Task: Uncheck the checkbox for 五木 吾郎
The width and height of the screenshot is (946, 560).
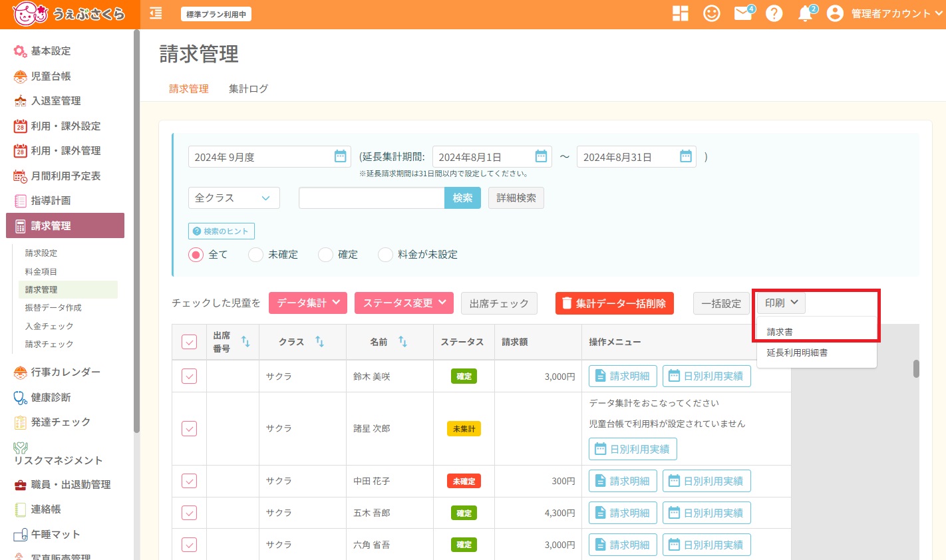Action: pyautogui.click(x=189, y=513)
